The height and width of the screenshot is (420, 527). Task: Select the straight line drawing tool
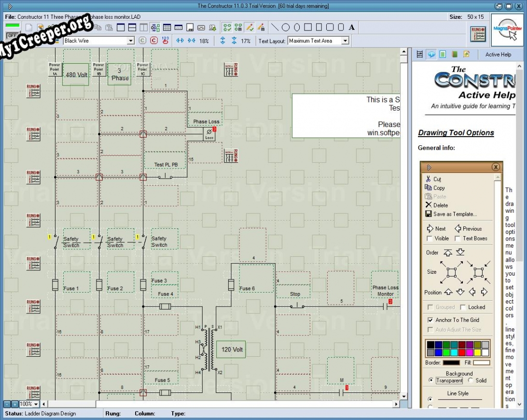[275, 28]
